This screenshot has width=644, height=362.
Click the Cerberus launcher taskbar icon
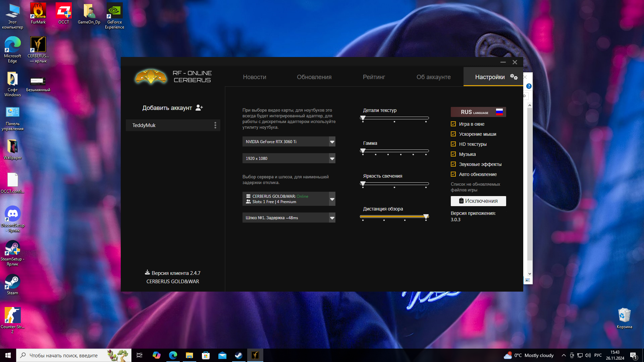tap(255, 355)
